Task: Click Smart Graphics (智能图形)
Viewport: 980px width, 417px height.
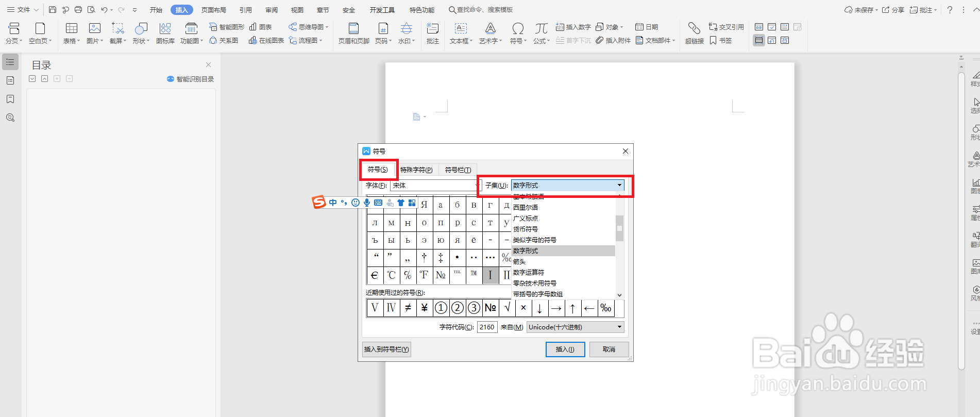Action: point(226,27)
